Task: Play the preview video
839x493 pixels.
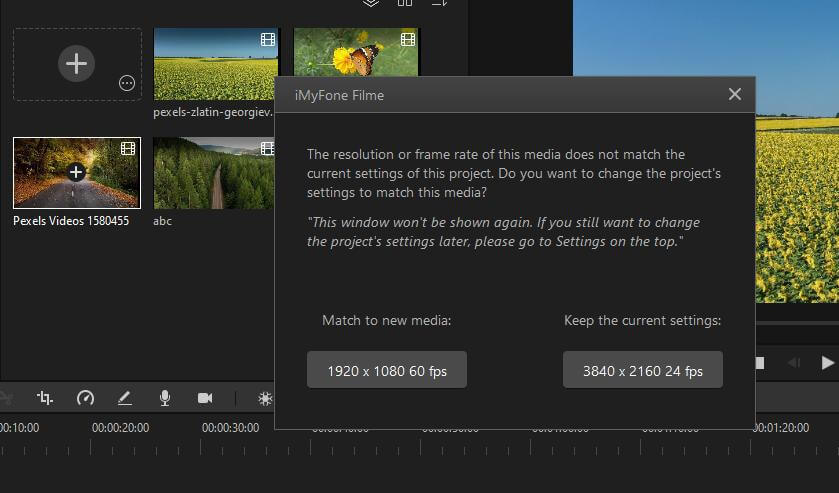Action: 827,363
